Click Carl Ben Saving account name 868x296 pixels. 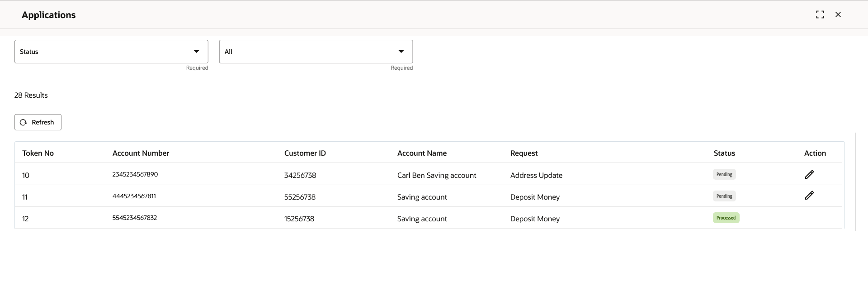pos(437,175)
